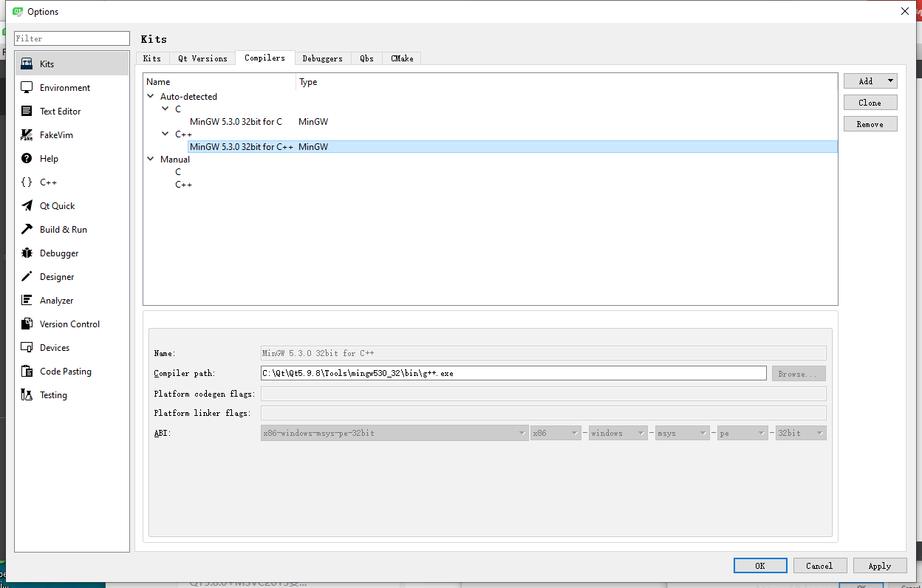The image size is (922, 588).
Task: Open the Analyzer icon
Action: coord(27,301)
